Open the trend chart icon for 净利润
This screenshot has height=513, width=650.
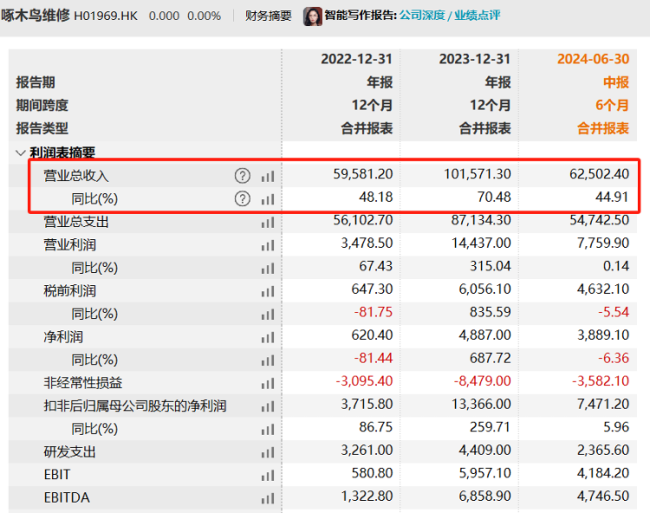pyautogui.click(x=267, y=337)
